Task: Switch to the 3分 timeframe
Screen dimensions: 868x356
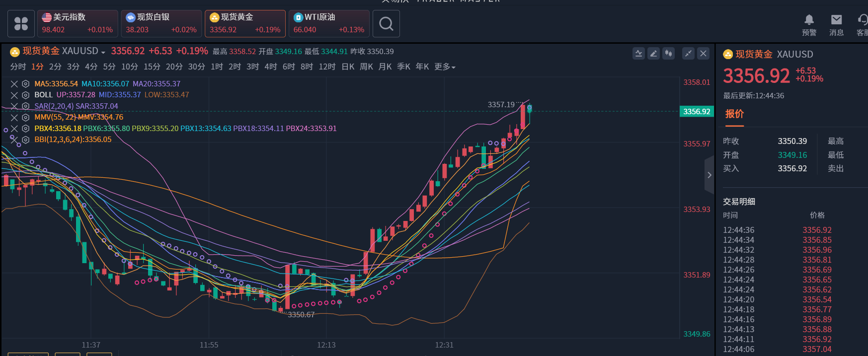Action: click(x=73, y=67)
